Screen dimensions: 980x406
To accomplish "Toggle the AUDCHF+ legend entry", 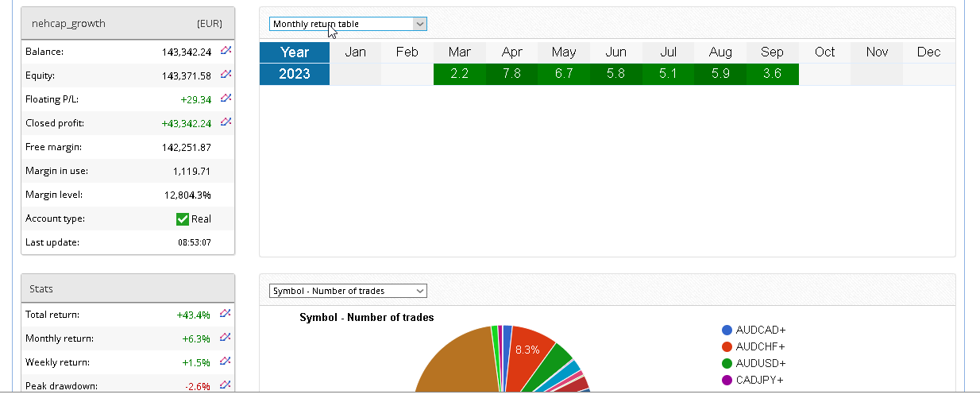I will point(759,346).
